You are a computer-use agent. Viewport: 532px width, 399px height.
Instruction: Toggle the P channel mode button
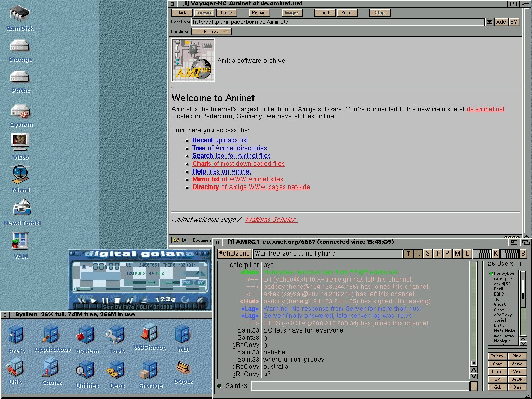(447, 254)
